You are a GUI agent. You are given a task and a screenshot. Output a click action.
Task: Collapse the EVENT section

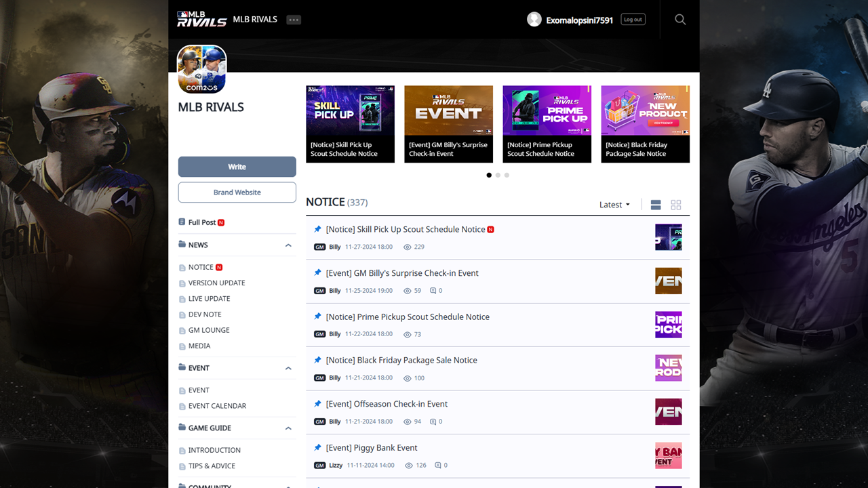(x=288, y=368)
